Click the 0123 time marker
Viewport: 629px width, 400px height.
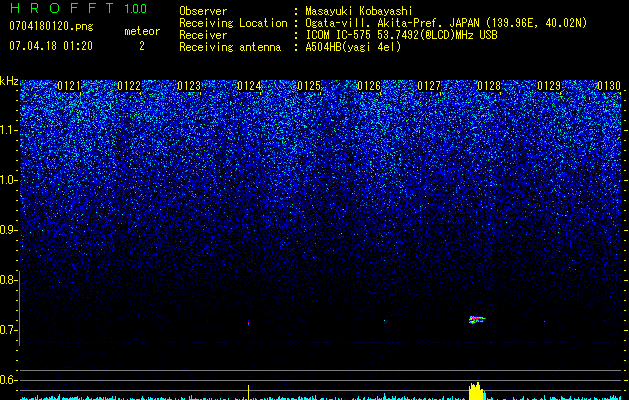189,86
